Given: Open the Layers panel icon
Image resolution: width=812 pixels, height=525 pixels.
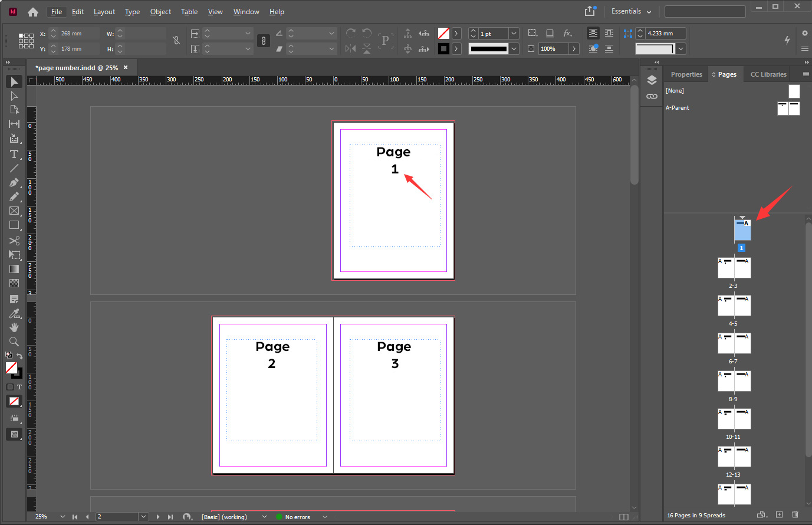Looking at the screenshot, I should tap(652, 80).
